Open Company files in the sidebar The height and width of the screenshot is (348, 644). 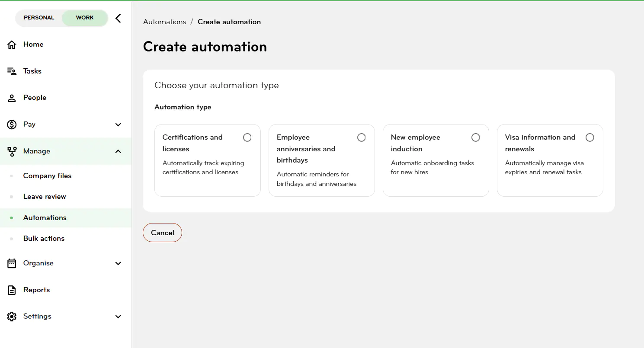(x=47, y=176)
